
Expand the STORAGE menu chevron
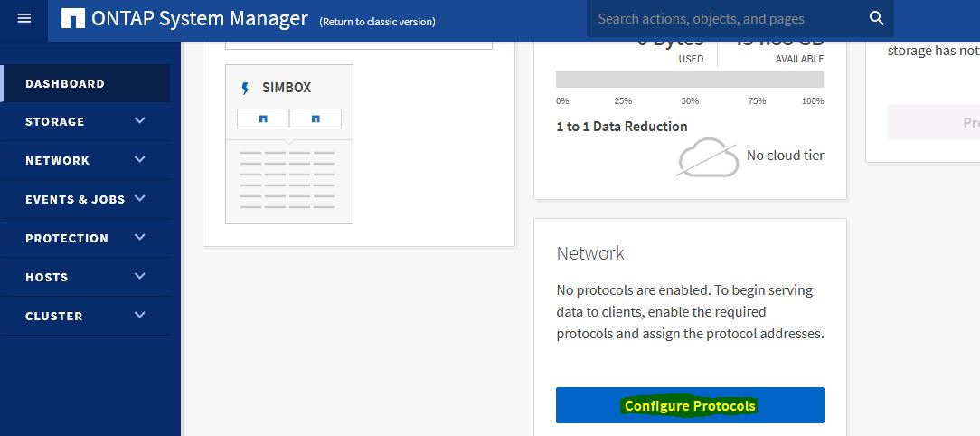(140, 120)
